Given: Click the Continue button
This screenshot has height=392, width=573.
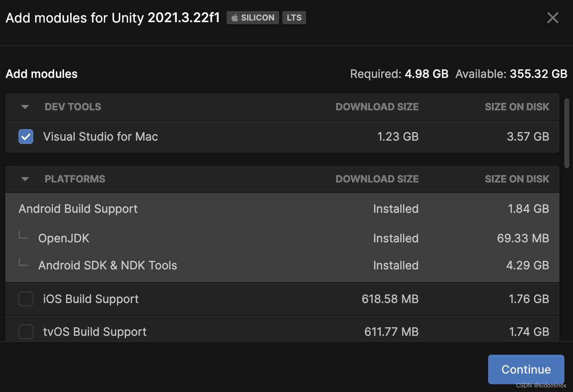Looking at the screenshot, I should [x=526, y=369].
